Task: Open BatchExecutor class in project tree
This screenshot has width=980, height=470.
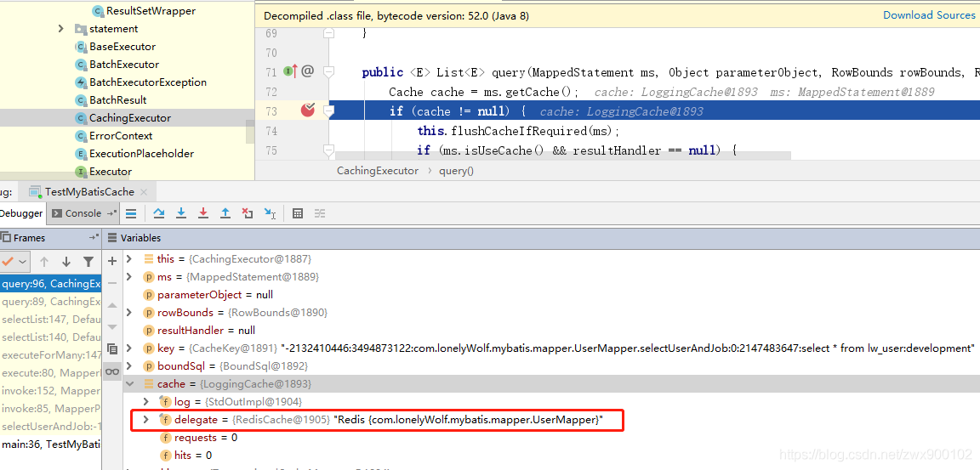Action: click(123, 65)
